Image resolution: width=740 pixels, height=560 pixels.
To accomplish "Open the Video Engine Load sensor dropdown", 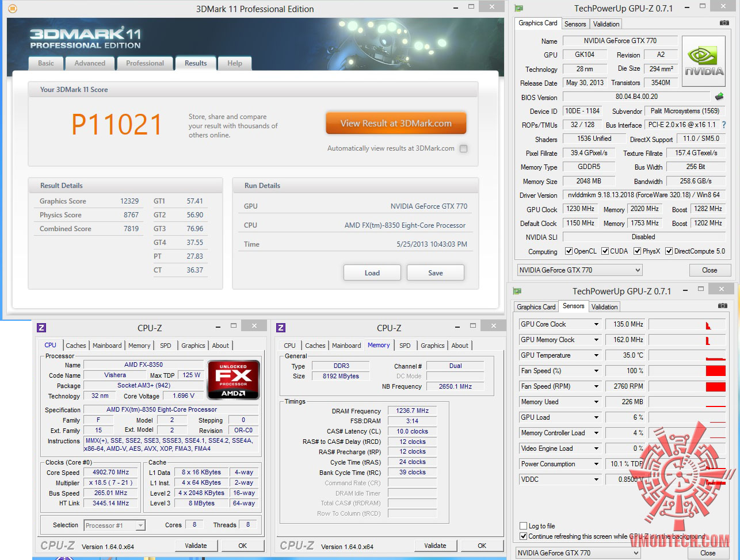I will [x=597, y=448].
